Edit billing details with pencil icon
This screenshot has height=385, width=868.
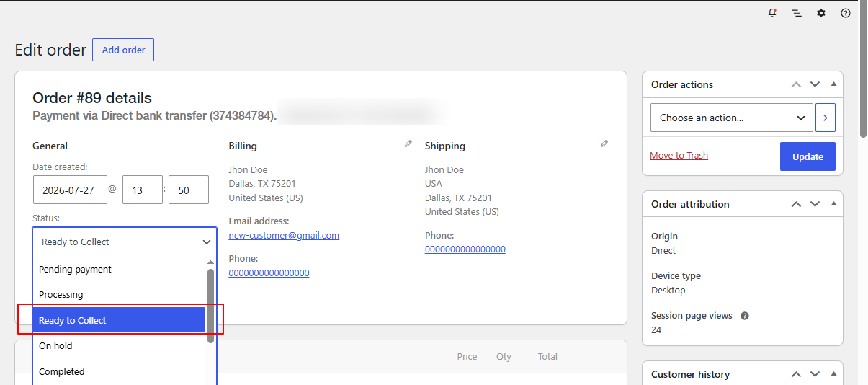click(408, 144)
